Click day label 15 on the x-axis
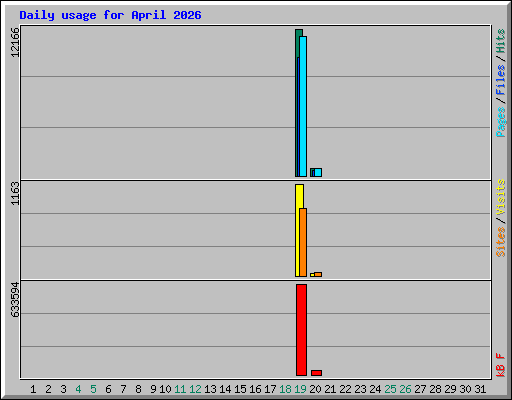This screenshot has width=512, height=400. [x=240, y=389]
